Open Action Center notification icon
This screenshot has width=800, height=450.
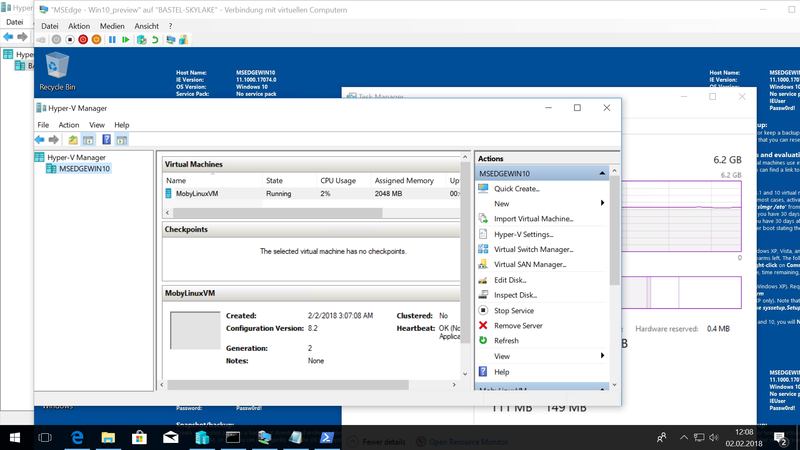coord(780,438)
